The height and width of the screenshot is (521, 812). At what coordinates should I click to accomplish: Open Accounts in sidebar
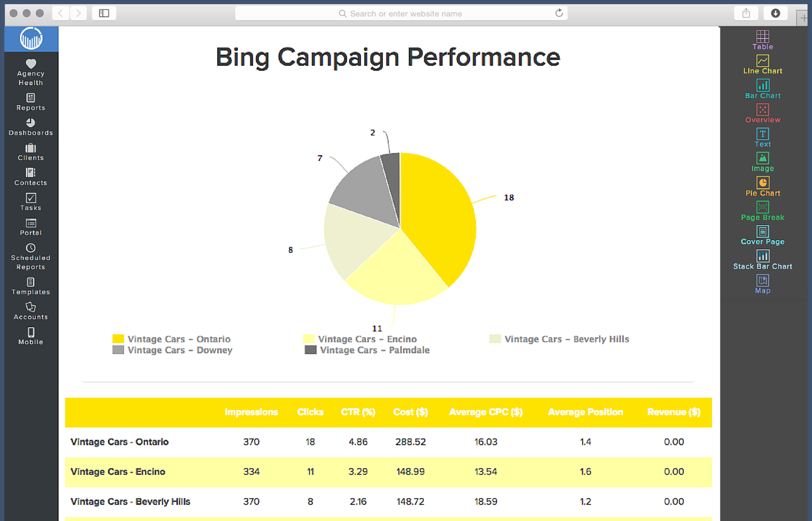(31, 311)
